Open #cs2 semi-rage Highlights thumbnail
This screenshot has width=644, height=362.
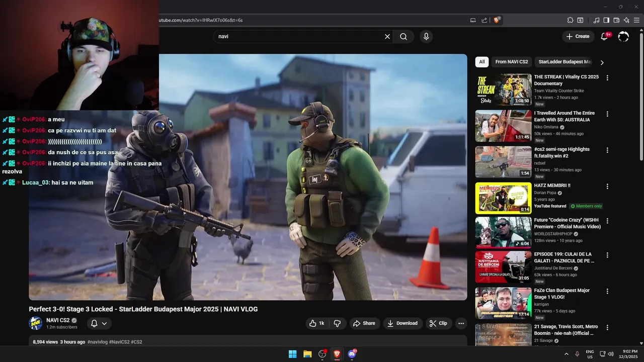pos(503,162)
